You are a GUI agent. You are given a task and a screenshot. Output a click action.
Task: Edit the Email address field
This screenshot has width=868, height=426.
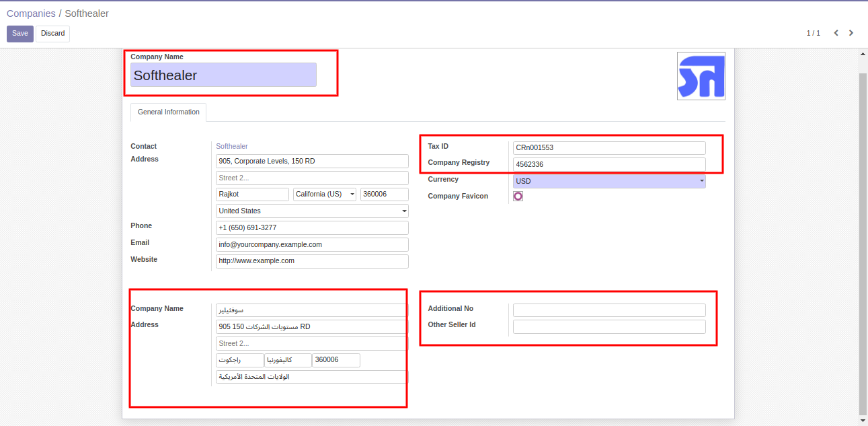coord(312,245)
